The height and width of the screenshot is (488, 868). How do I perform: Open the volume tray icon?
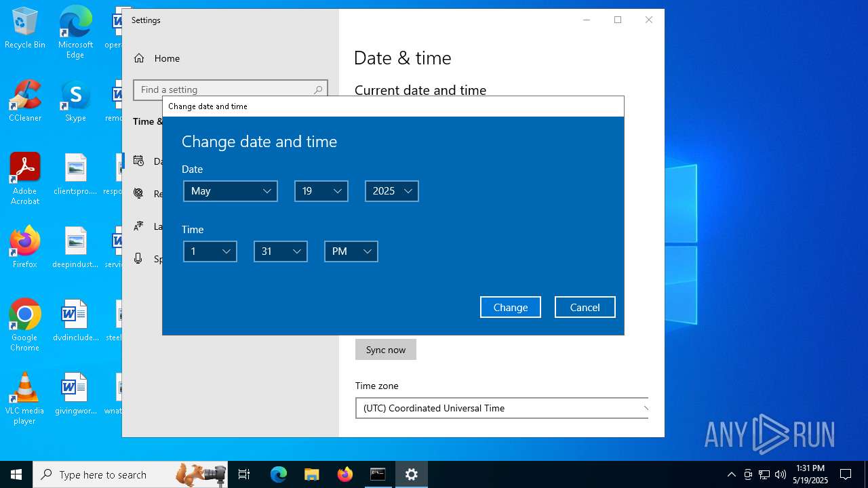pos(781,474)
